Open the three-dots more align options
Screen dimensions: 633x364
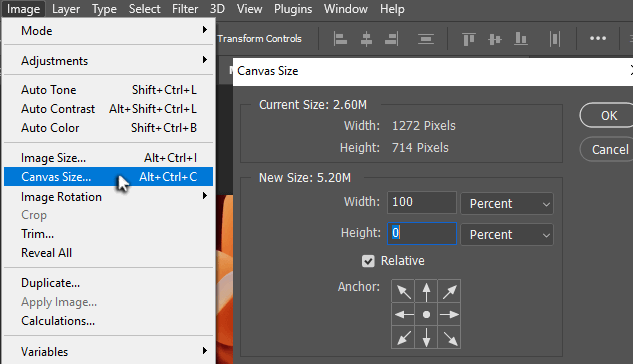click(x=598, y=38)
